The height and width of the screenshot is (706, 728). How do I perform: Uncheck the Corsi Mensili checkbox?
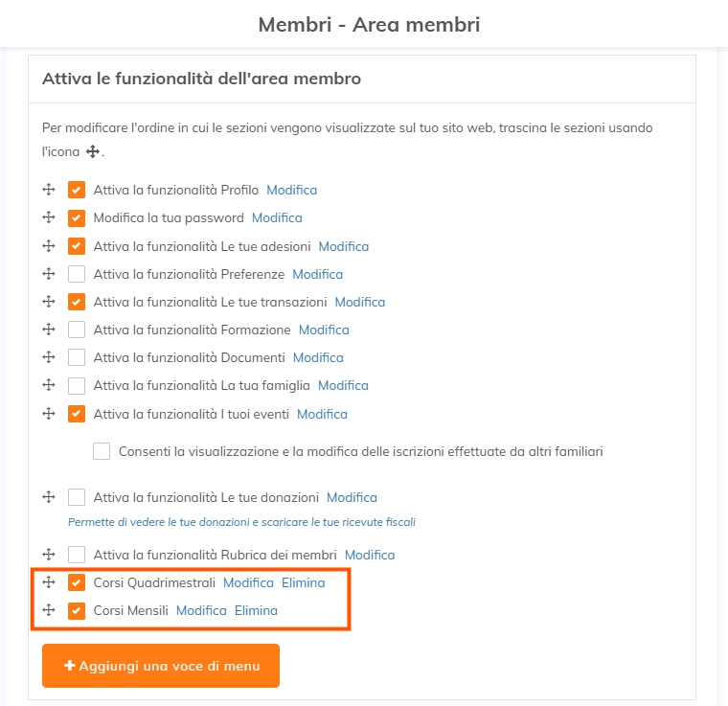(77, 610)
